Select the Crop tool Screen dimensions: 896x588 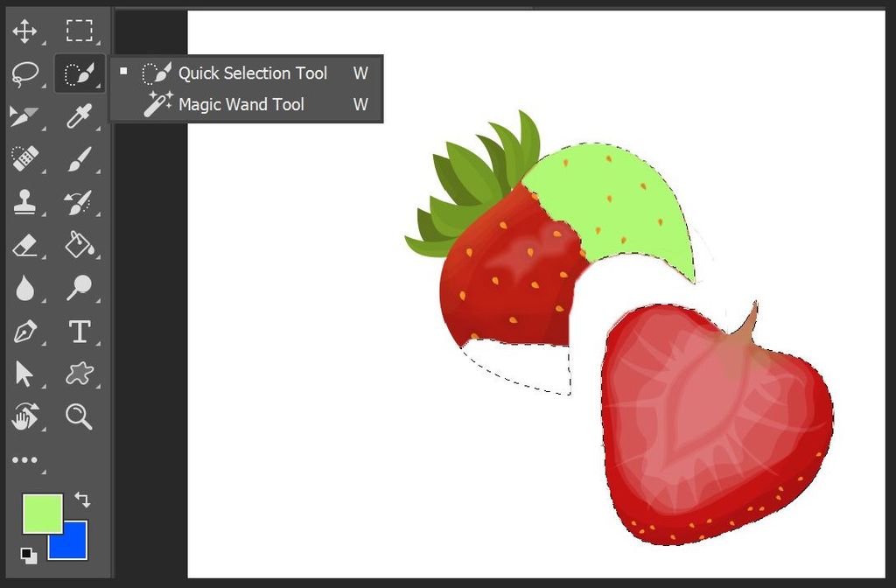[24, 116]
